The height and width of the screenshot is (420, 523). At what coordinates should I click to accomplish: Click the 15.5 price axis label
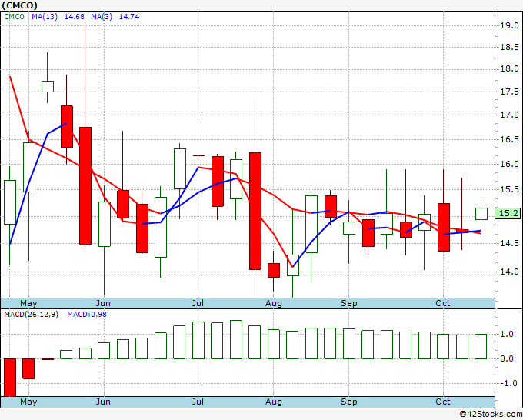tap(509, 189)
